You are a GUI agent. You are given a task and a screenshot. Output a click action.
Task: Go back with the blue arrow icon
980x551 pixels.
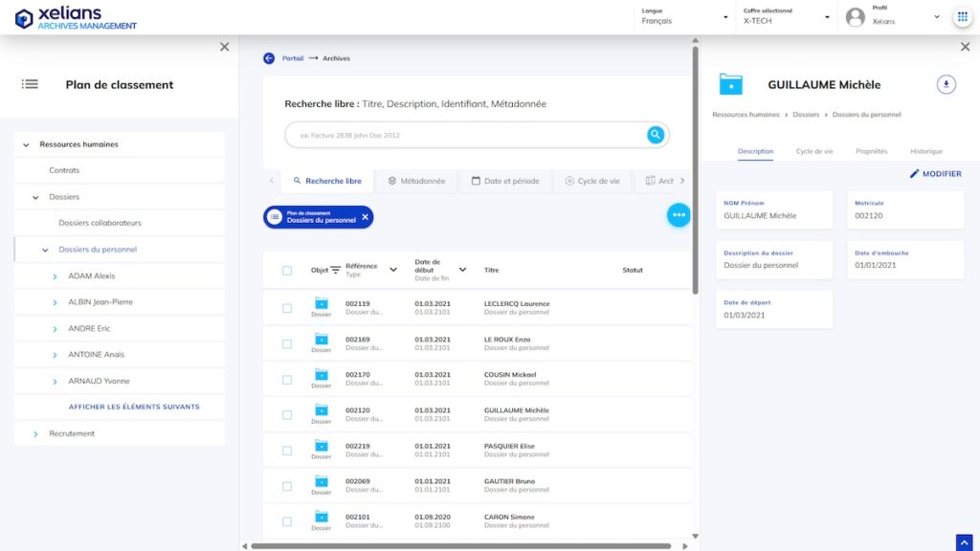click(269, 58)
